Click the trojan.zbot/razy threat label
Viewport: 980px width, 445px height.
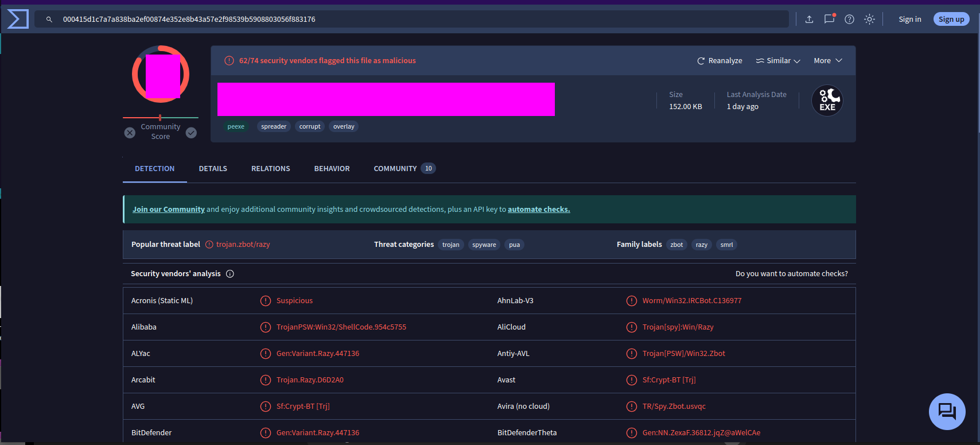pos(243,245)
